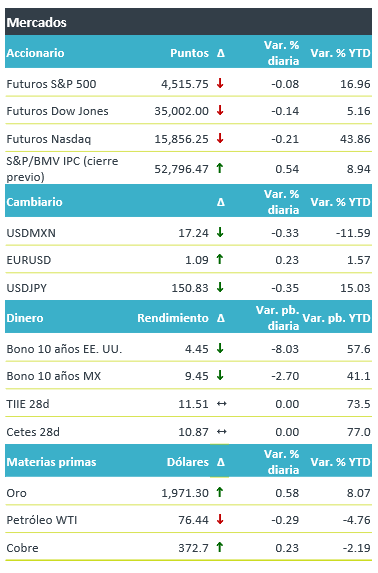
Task: Click the Materias primas section header
Action: pyautogui.click(x=51, y=462)
